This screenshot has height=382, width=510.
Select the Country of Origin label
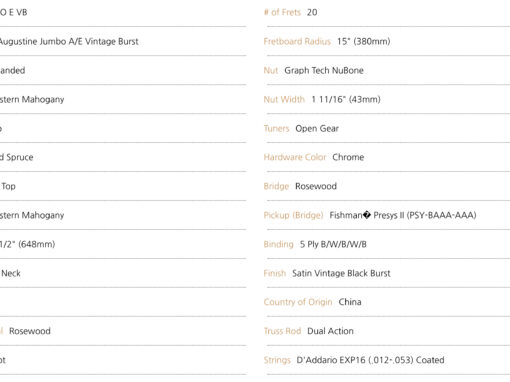(x=298, y=302)
